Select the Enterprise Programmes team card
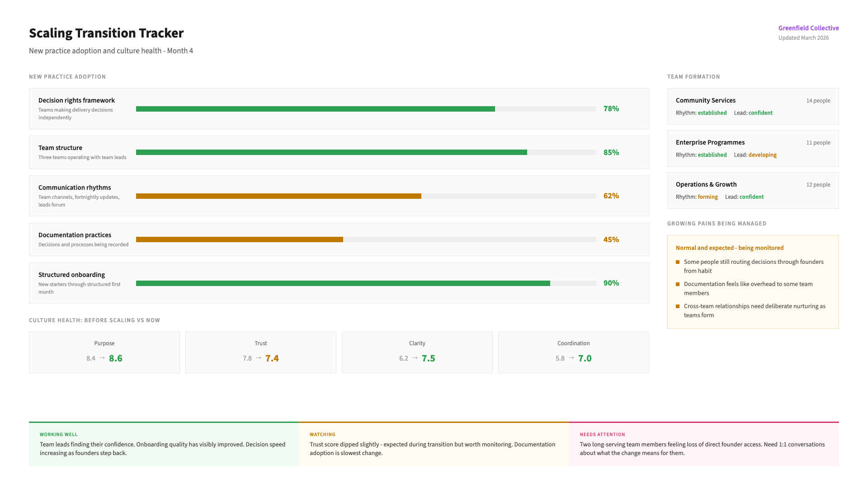This screenshot has height=488, width=868. [753, 148]
